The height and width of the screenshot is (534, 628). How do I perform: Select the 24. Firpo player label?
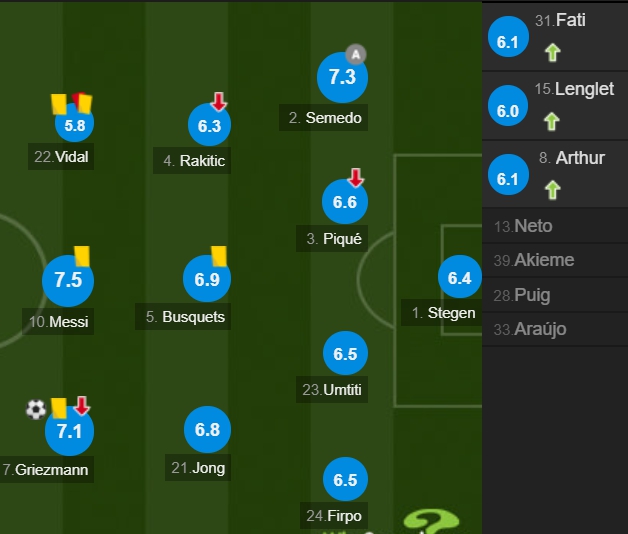pyautogui.click(x=334, y=516)
